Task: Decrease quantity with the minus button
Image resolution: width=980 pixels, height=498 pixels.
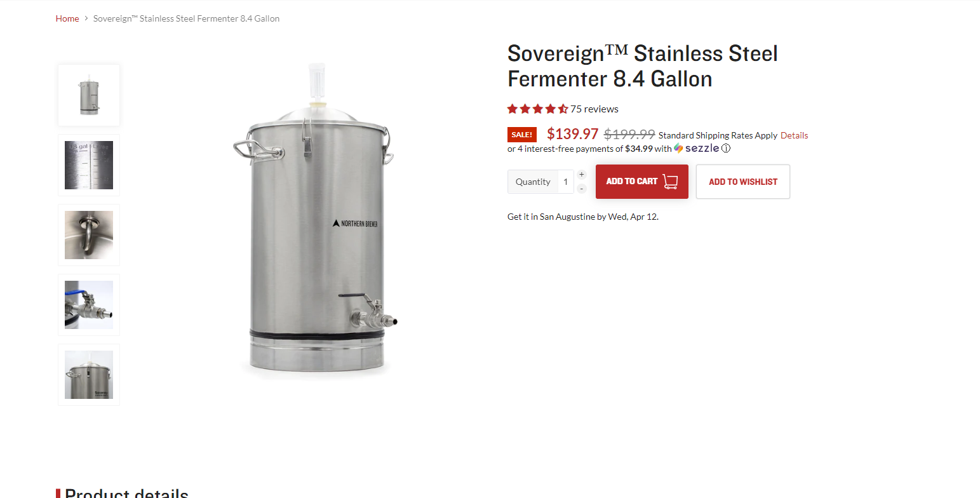Action: 582,189
